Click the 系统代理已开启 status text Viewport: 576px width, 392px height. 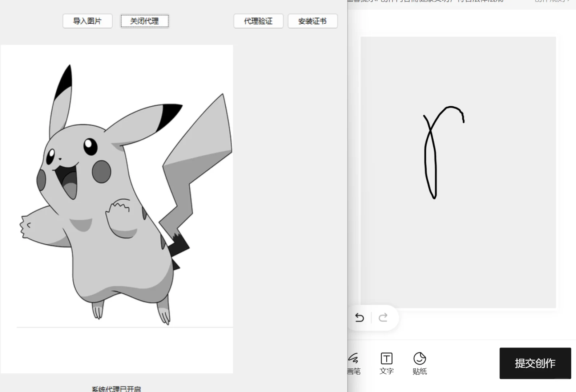(x=116, y=389)
